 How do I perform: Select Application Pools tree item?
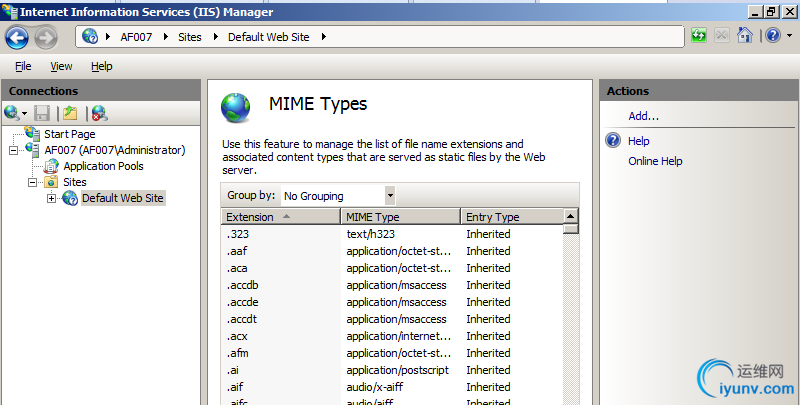pos(104,166)
